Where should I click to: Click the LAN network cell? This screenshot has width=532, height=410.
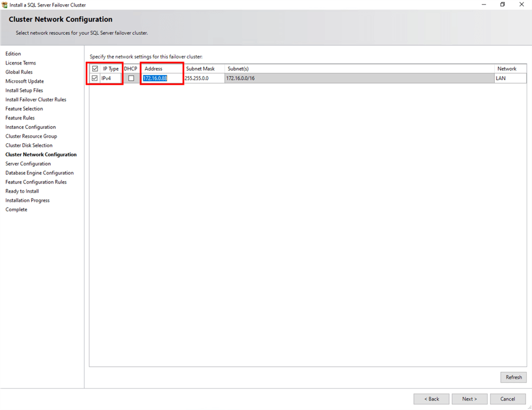(x=510, y=78)
